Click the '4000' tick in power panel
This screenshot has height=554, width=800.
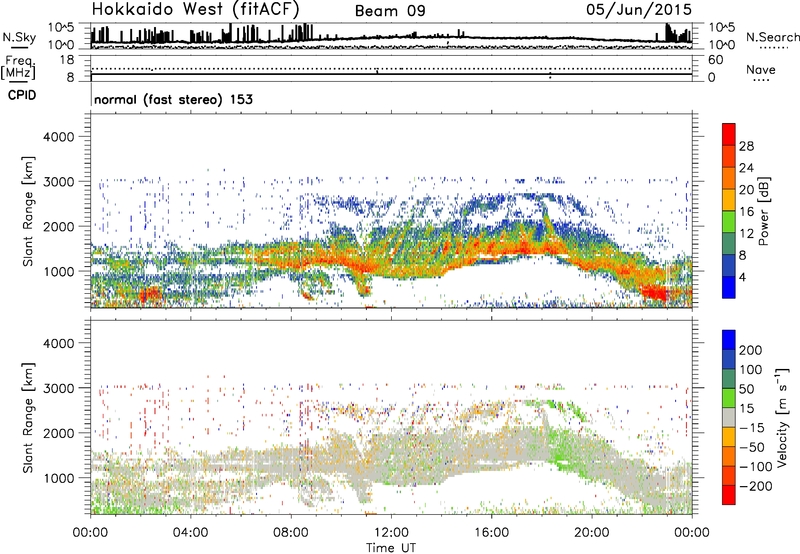point(58,137)
